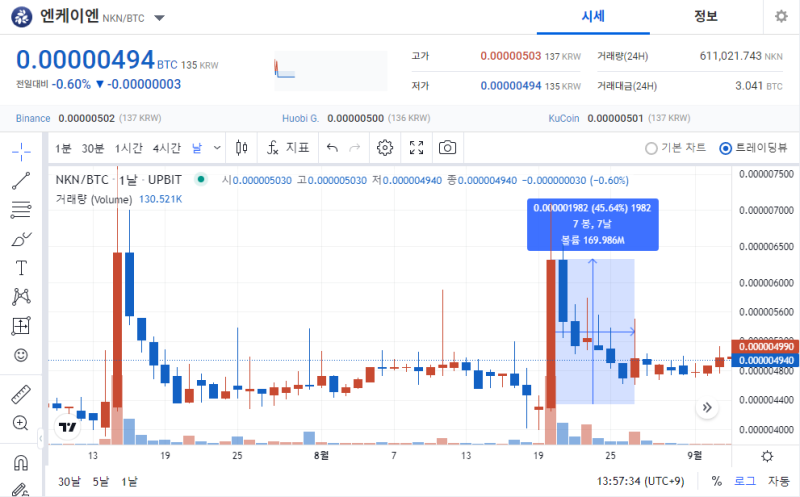Click the red 0.00004990 price axis label

coord(765,346)
